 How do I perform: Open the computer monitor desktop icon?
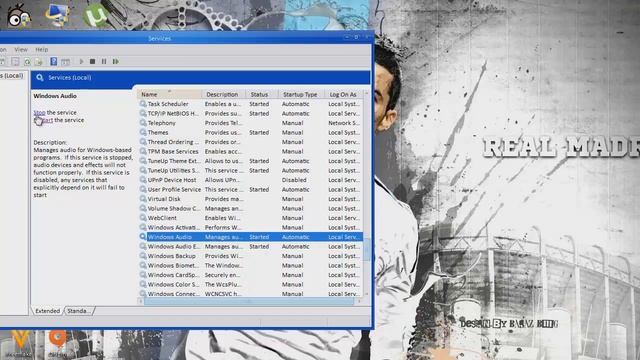(57, 15)
